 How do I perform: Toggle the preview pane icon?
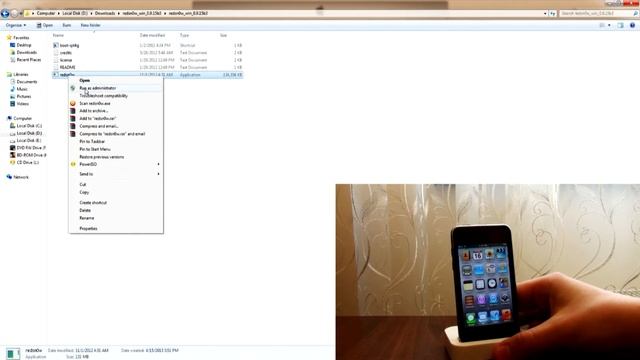[x=620, y=25]
